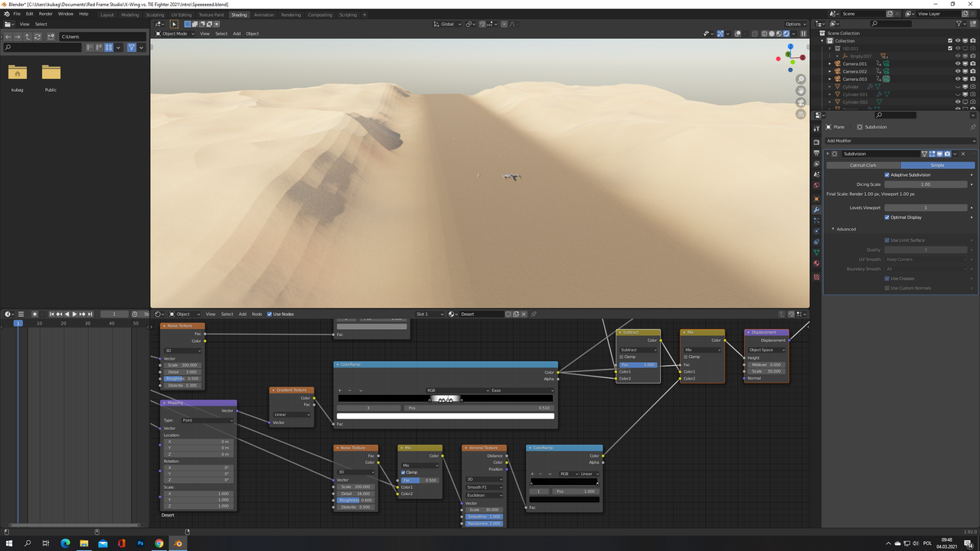Open the viewport Options dropdown
The image size is (980, 551).
(x=795, y=24)
